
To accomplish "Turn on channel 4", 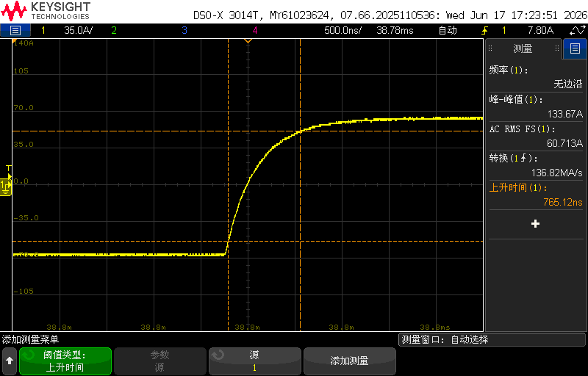I will pyautogui.click(x=255, y=30).
